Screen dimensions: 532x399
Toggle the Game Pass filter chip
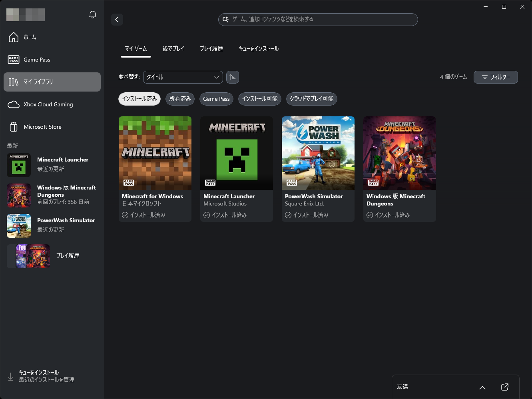tap(216, 99)
